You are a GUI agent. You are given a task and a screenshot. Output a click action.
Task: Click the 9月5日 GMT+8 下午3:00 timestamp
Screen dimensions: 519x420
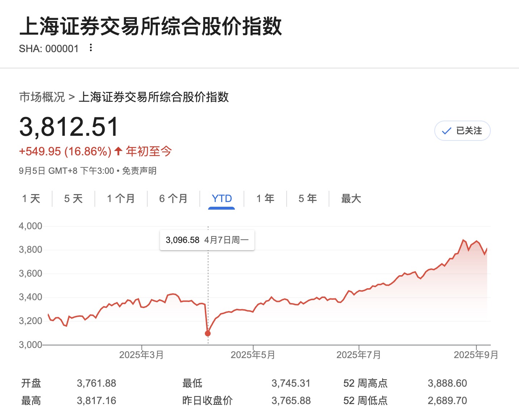(x=67, y=171)
